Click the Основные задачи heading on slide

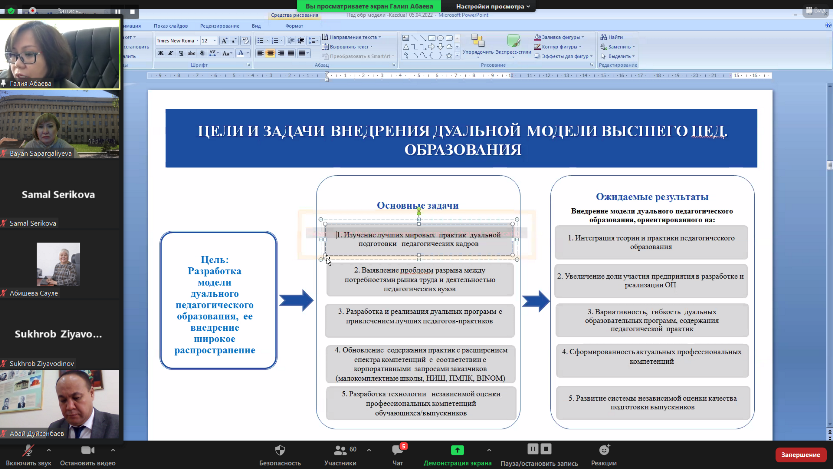(x=418, y=206)
